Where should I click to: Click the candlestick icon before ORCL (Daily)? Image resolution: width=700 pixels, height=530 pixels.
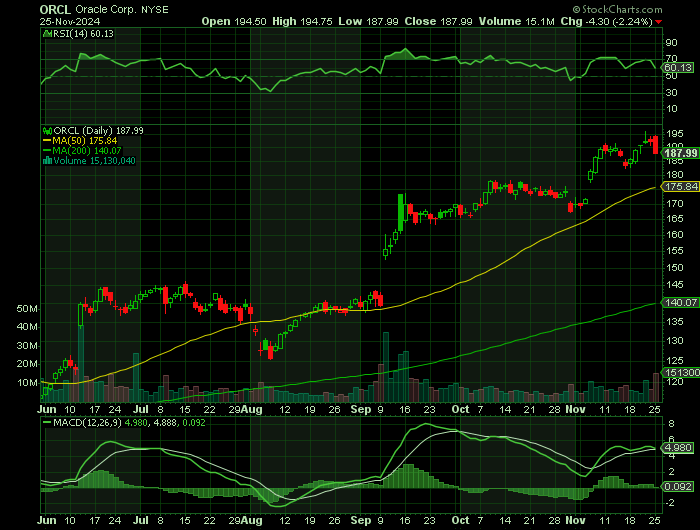[47, 131]
